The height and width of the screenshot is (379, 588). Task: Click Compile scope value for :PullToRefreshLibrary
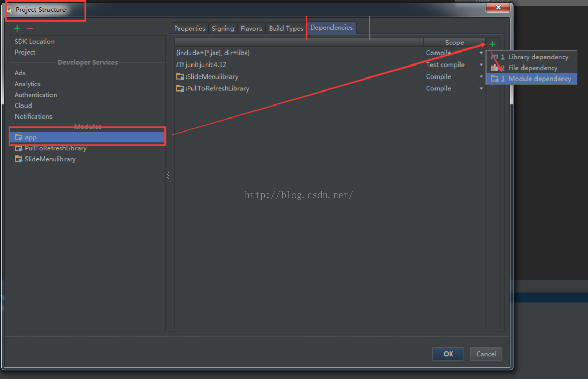pyautogui.click(x=438, y=89)
